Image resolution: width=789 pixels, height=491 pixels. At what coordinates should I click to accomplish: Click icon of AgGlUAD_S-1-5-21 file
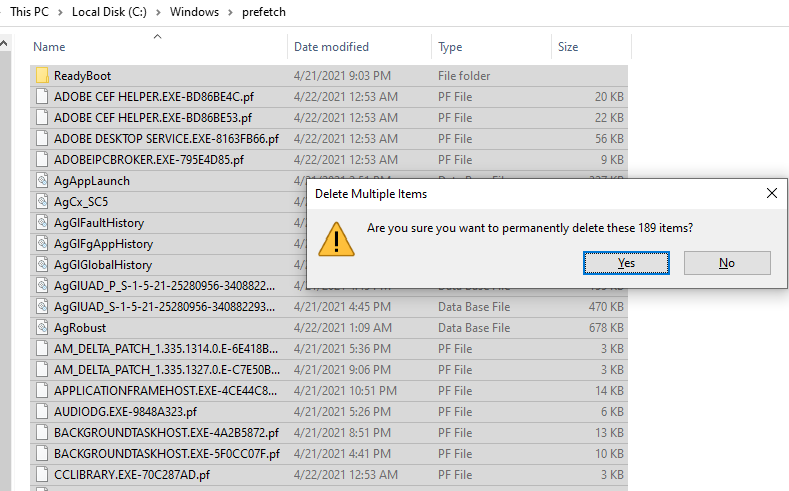42,307
